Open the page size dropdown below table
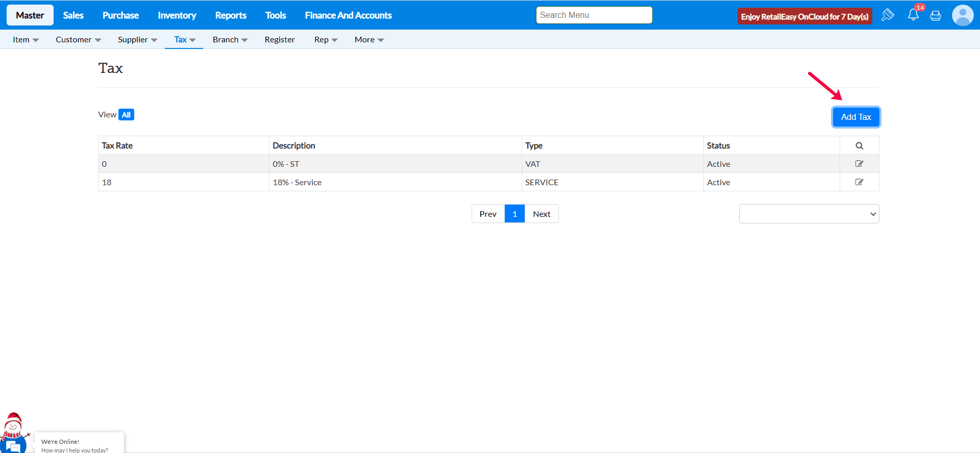This screenshot has width=980, height=453. pos(808,214)
